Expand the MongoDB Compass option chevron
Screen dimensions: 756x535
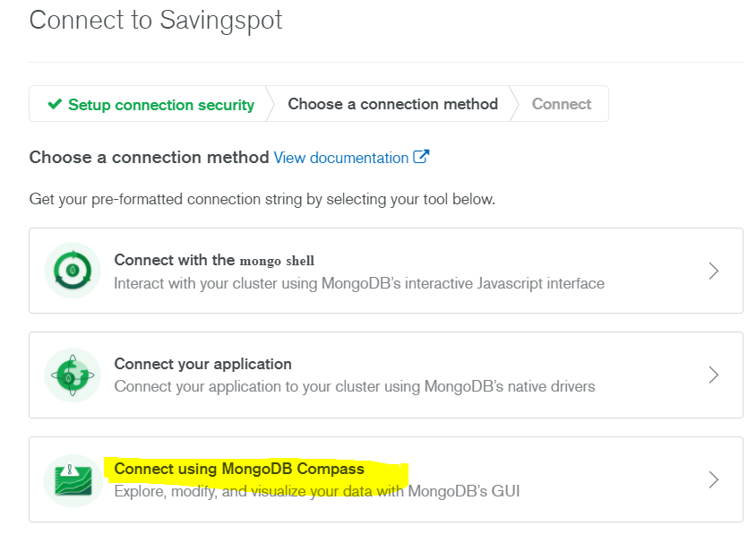coord(714,479)
